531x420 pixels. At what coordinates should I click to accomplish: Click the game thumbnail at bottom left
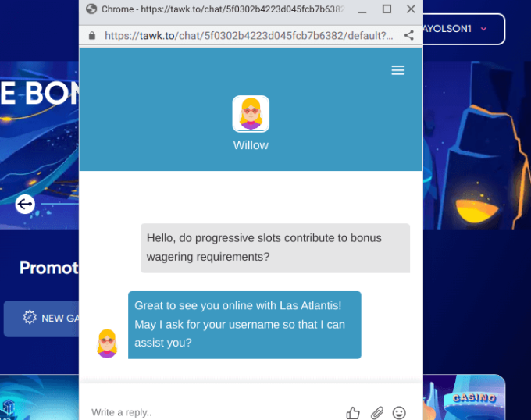(x=39, y=397)
